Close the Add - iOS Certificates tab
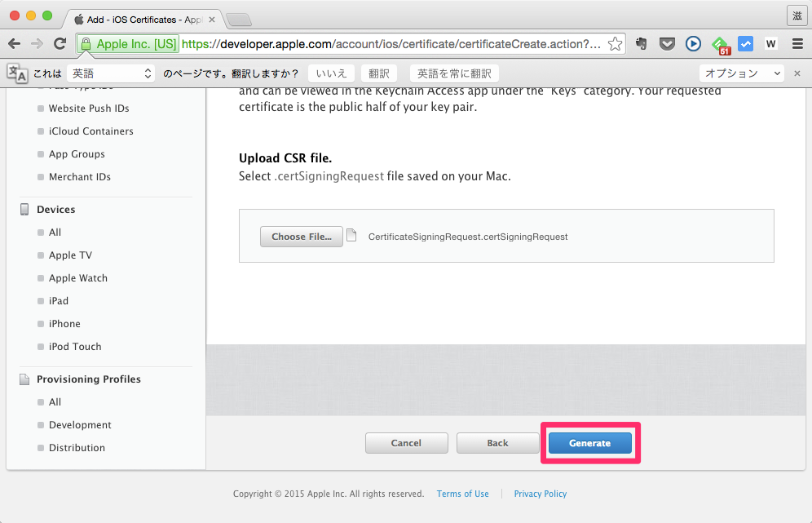Image resolution: width=812 pixels, height=523 pixels. tap(212, 20)
